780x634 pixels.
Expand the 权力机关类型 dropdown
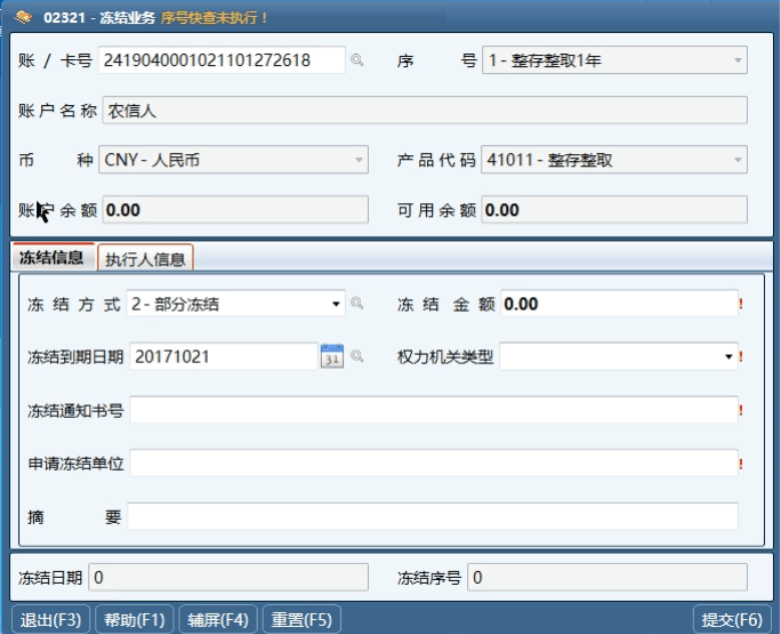[x=729, y=356]
